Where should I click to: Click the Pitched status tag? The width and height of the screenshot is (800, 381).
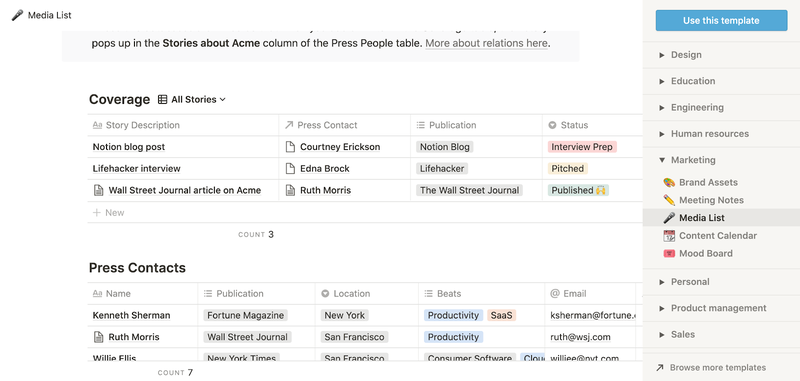(x=568, y=168)
